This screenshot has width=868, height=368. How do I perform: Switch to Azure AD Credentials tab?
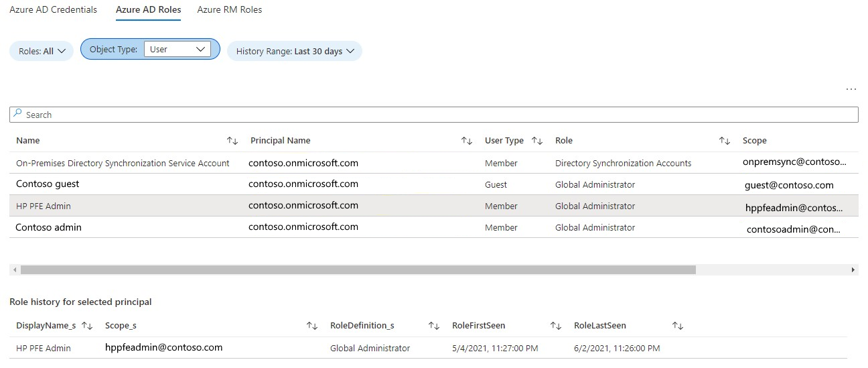pyautogui.click(x=54, y=10)
